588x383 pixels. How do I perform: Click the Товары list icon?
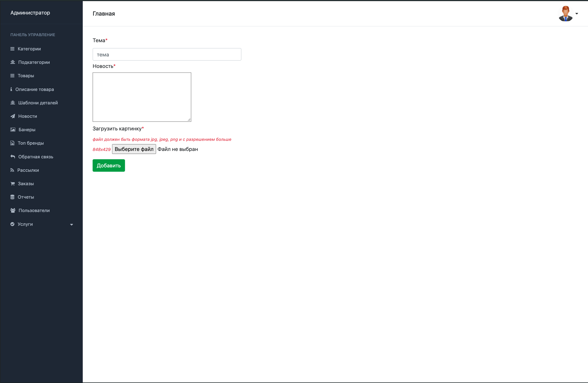click(x=12, y=76)
